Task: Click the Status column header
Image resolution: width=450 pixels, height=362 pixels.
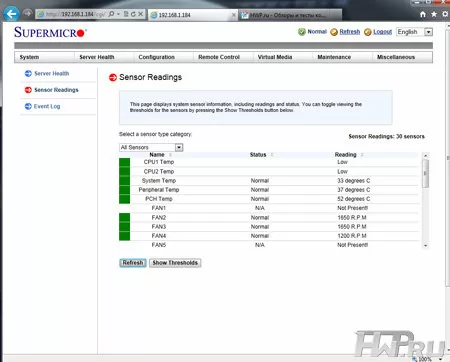Action: pos(258,155)
